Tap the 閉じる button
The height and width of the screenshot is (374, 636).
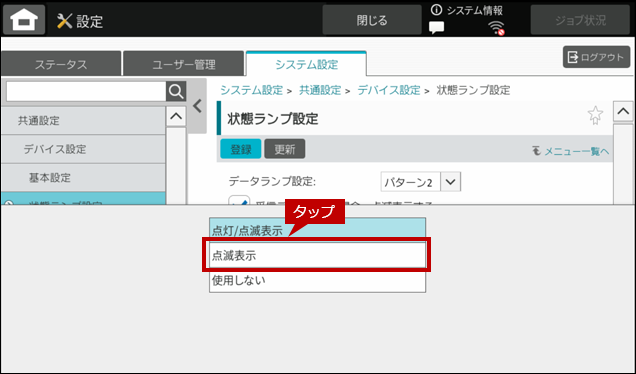coord(372,20)
